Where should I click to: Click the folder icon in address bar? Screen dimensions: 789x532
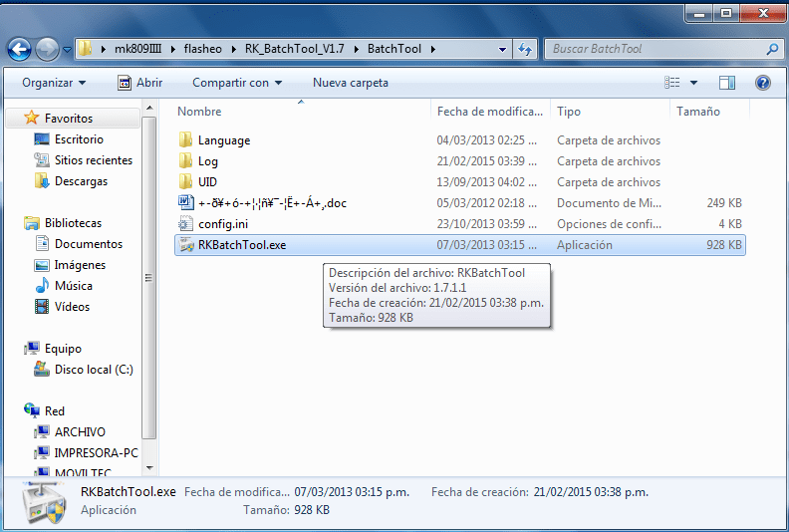coord(86,49)
